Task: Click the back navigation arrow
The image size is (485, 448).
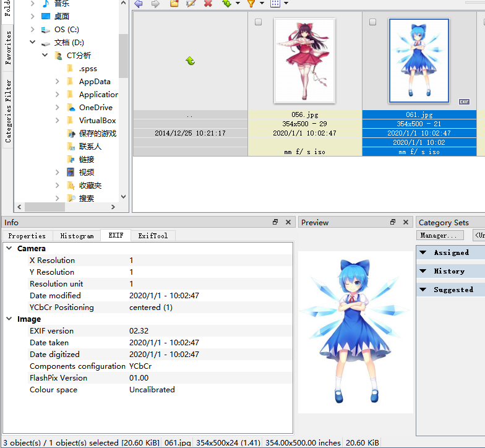Action: tap(138, 4)
